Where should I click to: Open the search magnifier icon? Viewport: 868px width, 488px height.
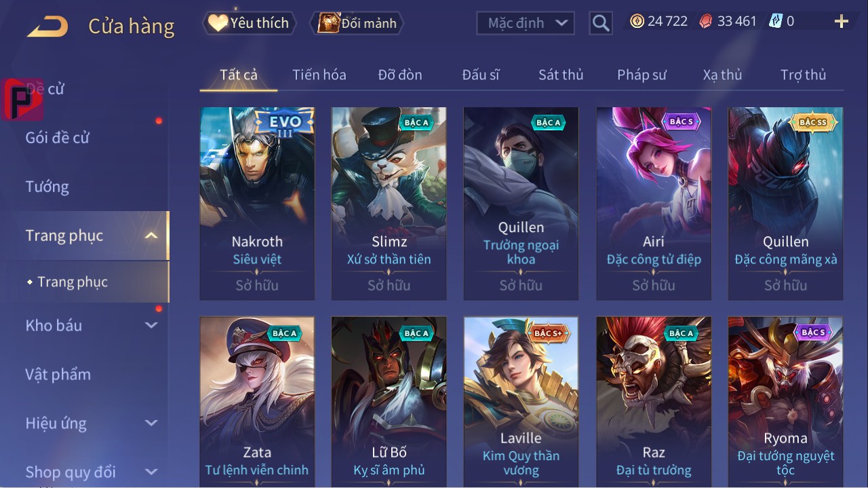[x=601, y=23]
